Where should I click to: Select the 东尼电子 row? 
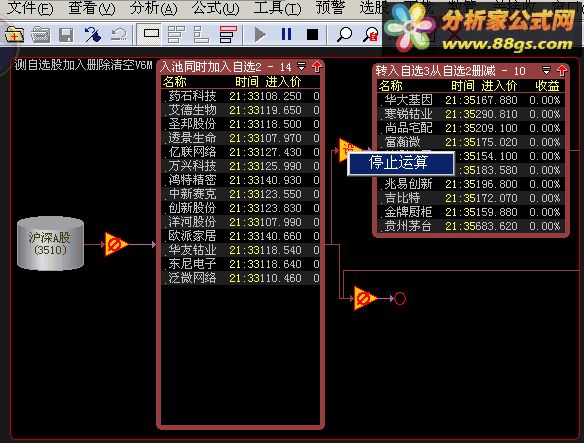(241, 264)
